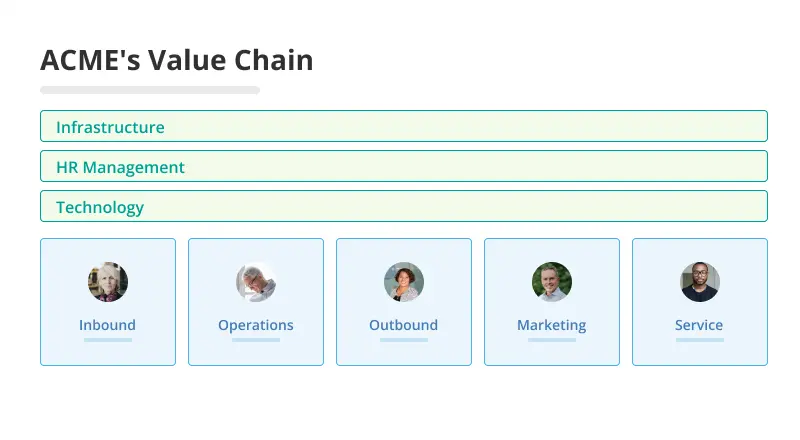The height and width of the screenshot is (440, 800).
Task: Click the Operations label text
Action: coord(256,325)
